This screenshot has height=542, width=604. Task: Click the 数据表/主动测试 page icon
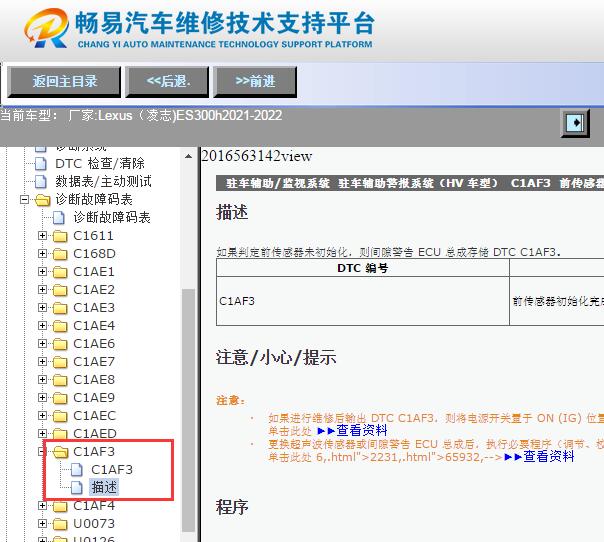click(41, 181)
